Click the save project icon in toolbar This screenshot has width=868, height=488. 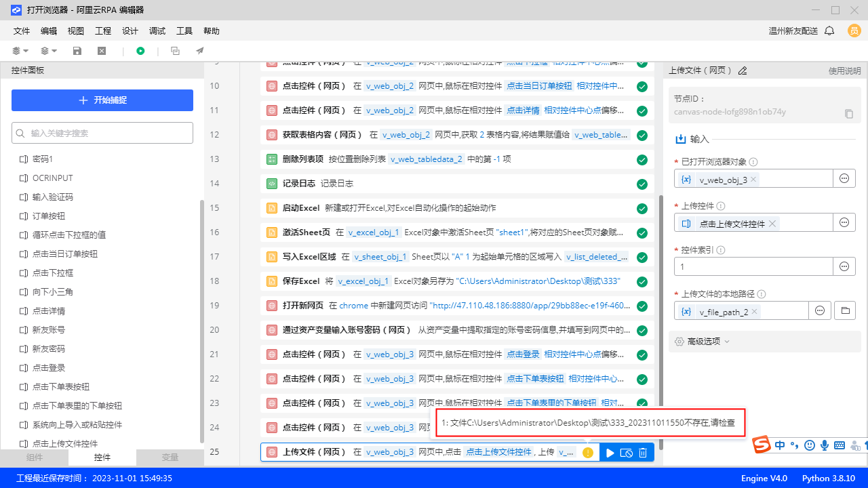[x=77, y=51]
